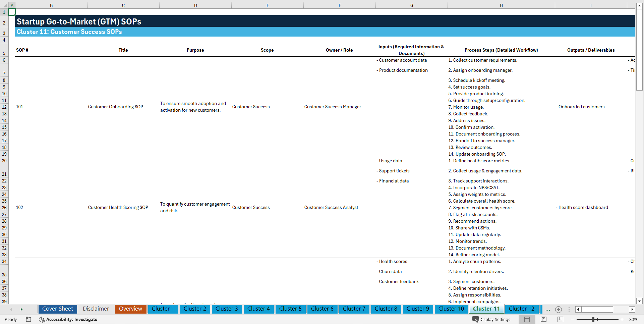
Task: Select Page Layout view icon
Action: (x=543, y=319)
